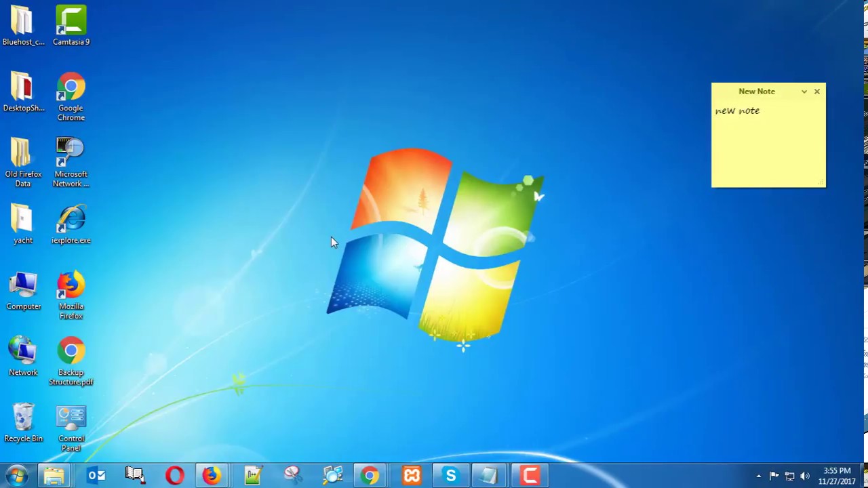Launch XAMPP from the taskbar
This screenshot has height=488, width=868.
tap(412, 475)
